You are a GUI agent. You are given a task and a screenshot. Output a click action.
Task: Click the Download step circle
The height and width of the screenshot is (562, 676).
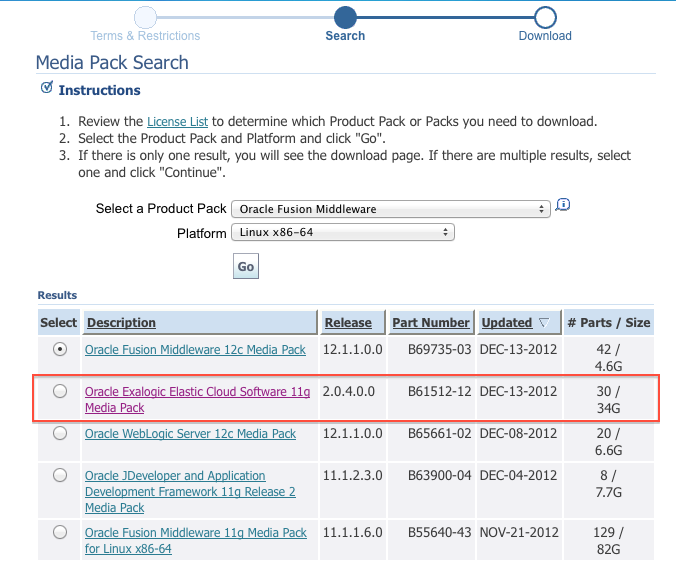tap(545, 17)
